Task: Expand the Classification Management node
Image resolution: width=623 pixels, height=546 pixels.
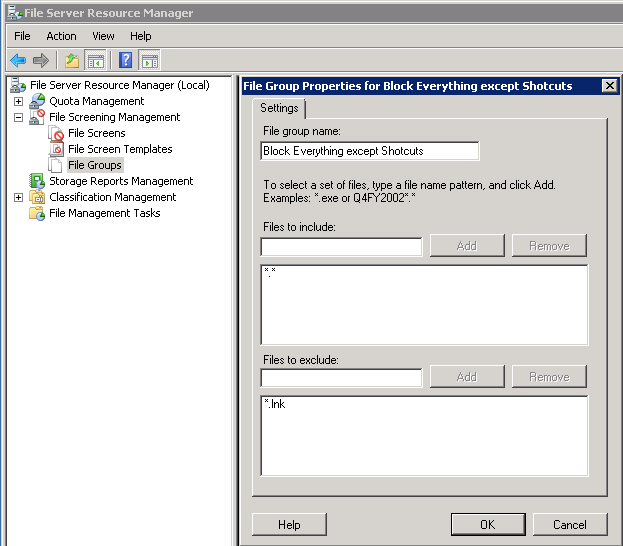Action: [18, 197]
